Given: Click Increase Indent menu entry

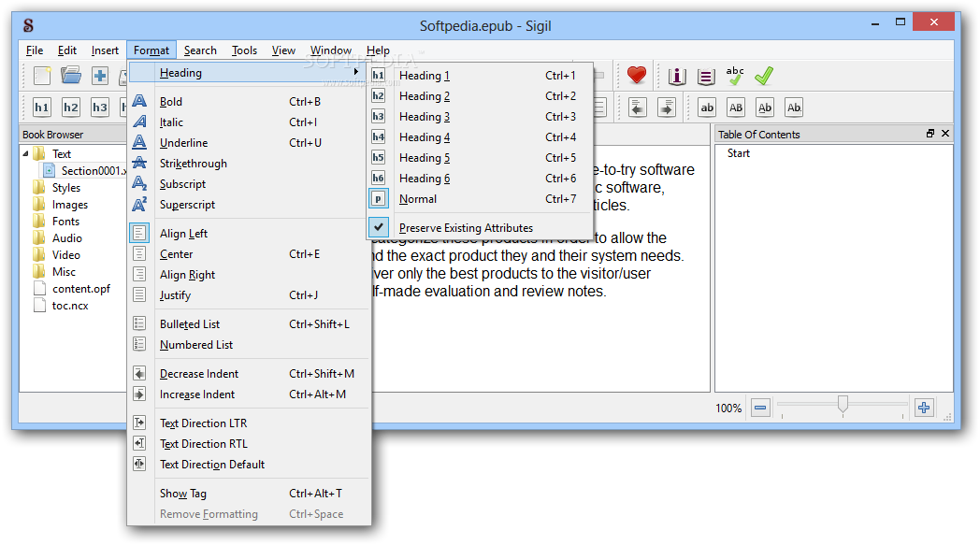Looking at the screenshot, I should [x=249, y=394].
